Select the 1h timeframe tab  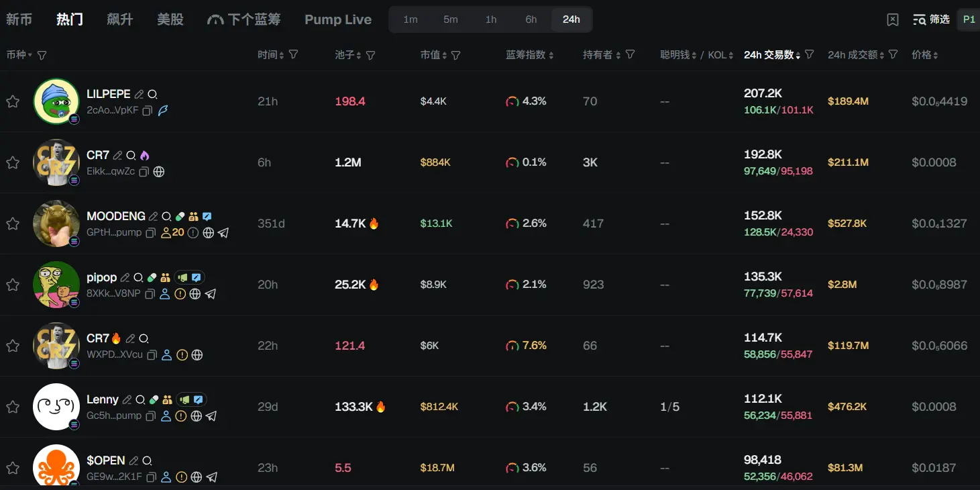[491, 19]
